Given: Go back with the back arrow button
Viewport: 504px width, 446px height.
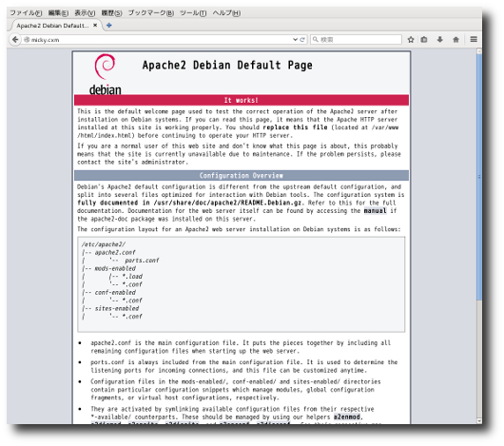Looking at the screenshot, I should coord(15,40).
